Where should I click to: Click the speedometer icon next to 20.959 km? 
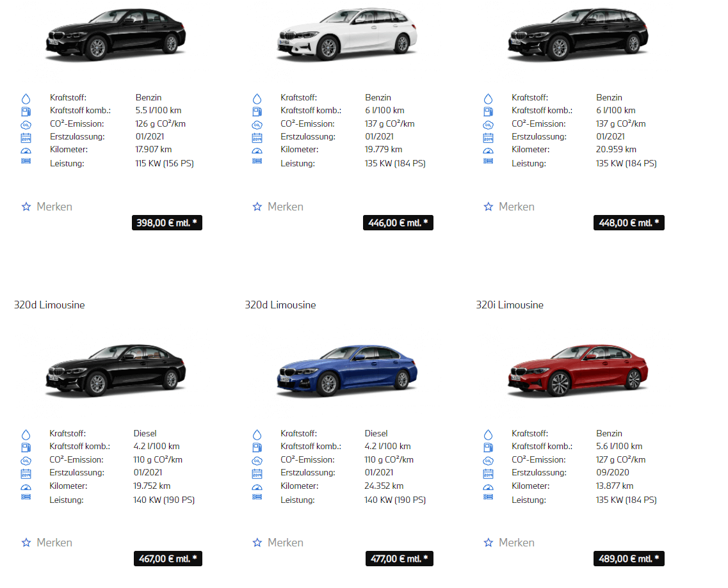(488, 151)
